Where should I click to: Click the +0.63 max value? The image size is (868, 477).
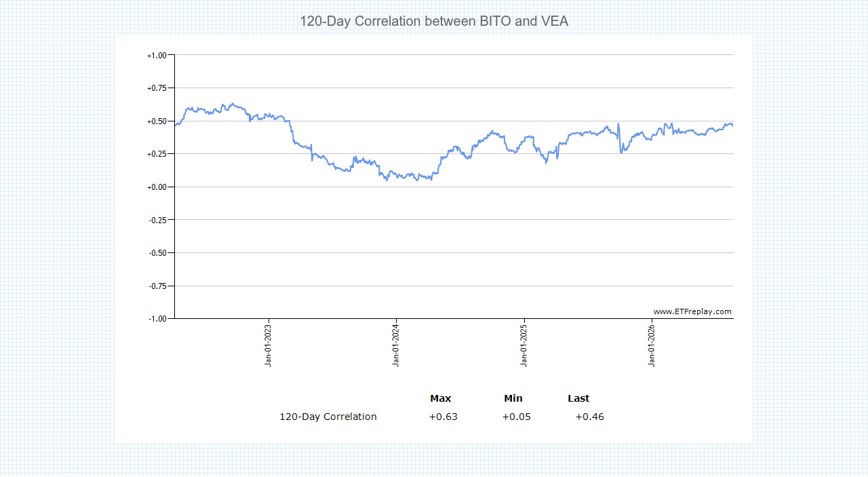[443, 417]
